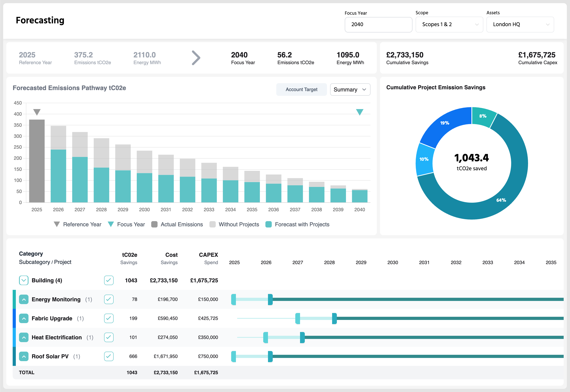Toggle Actual Emissions legend swatch
This screenshot has height=392, width=570.
(x=154, y=225)
